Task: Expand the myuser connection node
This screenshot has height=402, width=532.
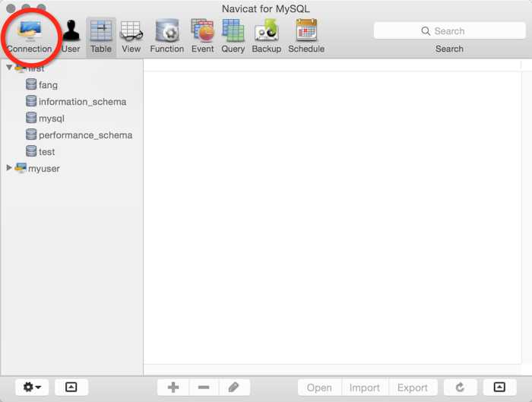Action: [9, 168]
